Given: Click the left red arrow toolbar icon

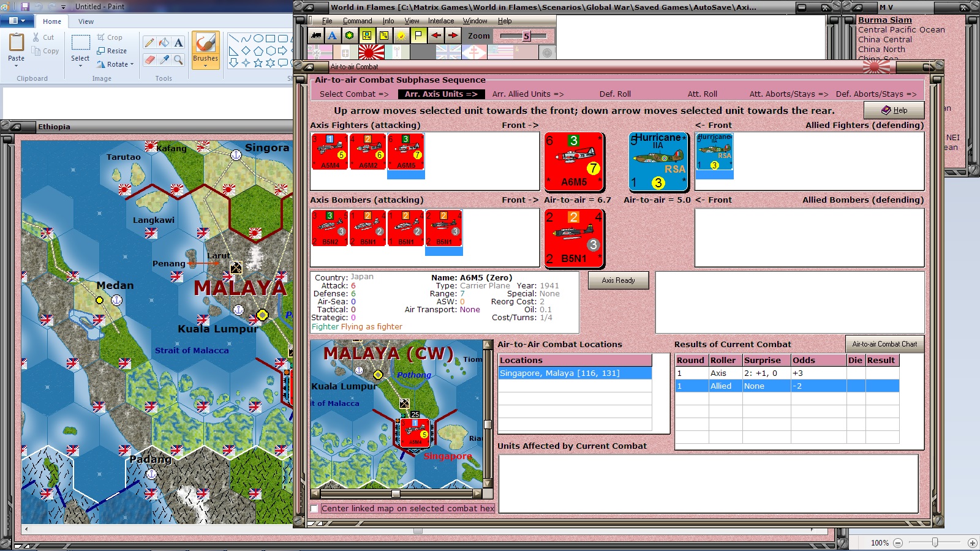Looking at the screenshot, I should (435, 36).
